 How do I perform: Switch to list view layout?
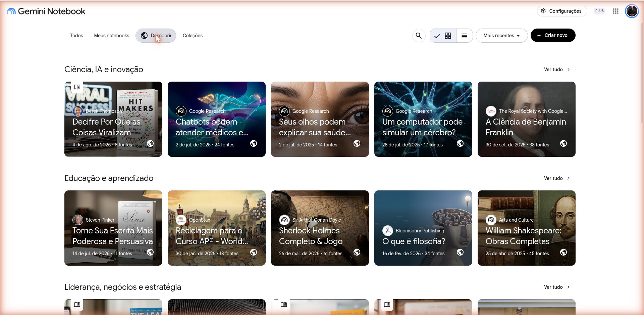click(x=465, y=36)
